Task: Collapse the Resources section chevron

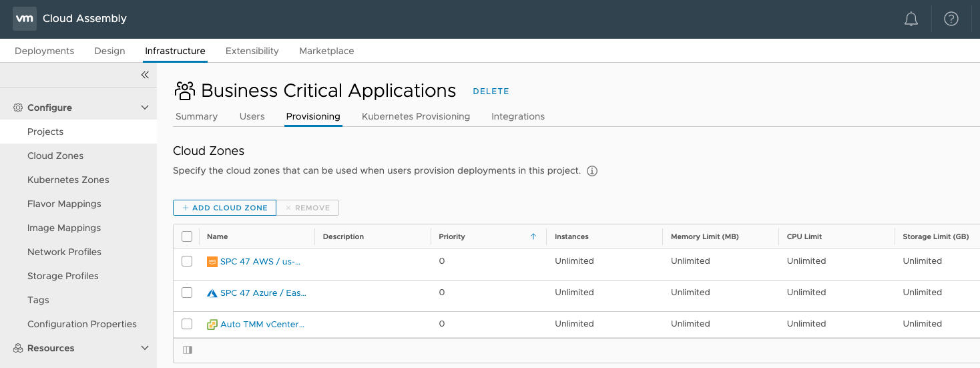Action: (145, 348)
